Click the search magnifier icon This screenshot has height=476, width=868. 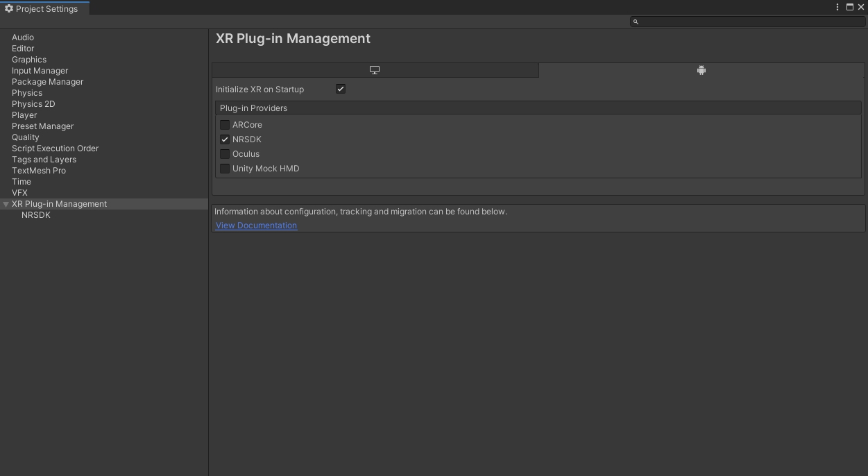(636, 22)
